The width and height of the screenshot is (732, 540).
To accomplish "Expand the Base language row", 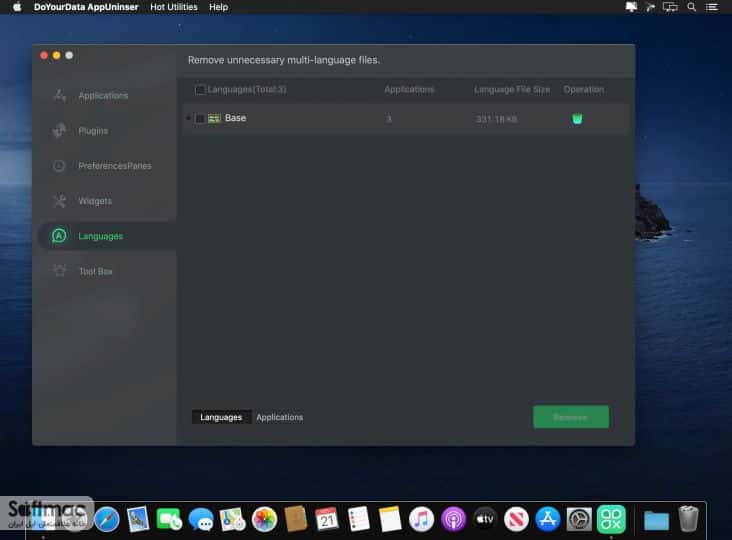I will (x=188, y=119).
